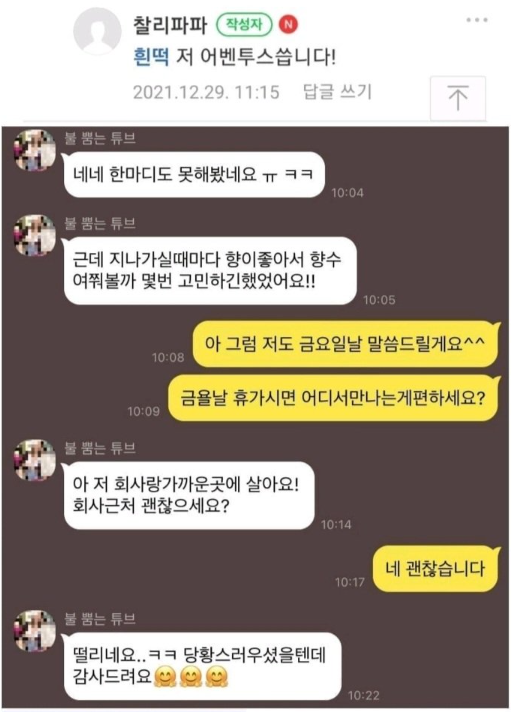Click the 작성자 author badge
This screenshot has width=512, height=712.
coord(244,25)
